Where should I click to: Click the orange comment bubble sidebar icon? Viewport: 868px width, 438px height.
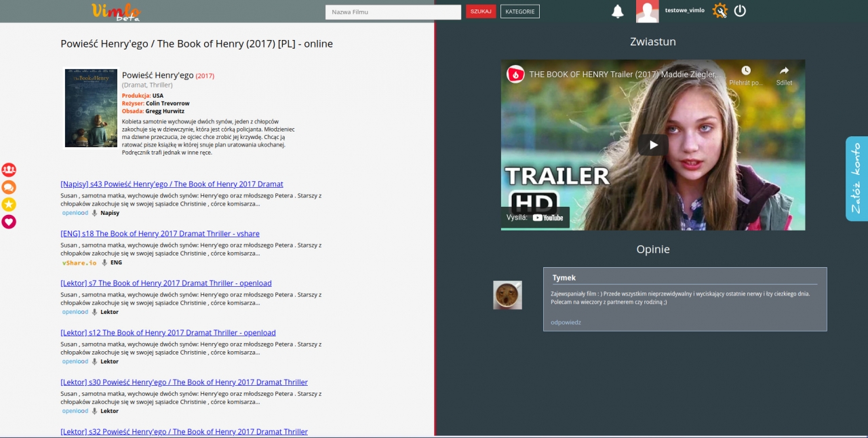pyautogui.click(x=9, y=187)
